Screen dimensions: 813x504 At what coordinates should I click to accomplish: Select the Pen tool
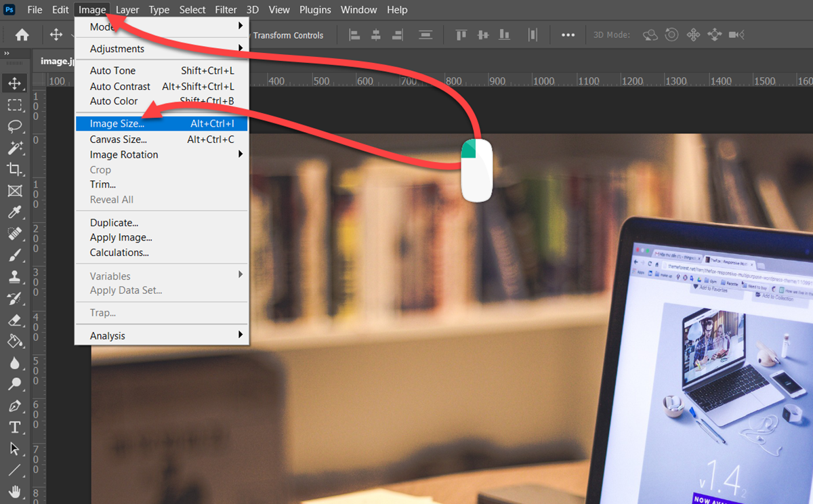pyautogui.click(x=14, y=406)
